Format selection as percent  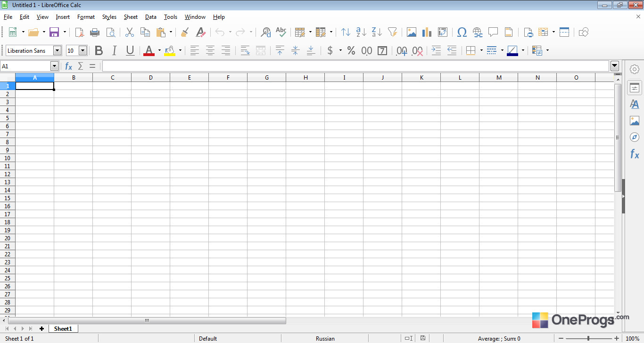click(351, 50)
